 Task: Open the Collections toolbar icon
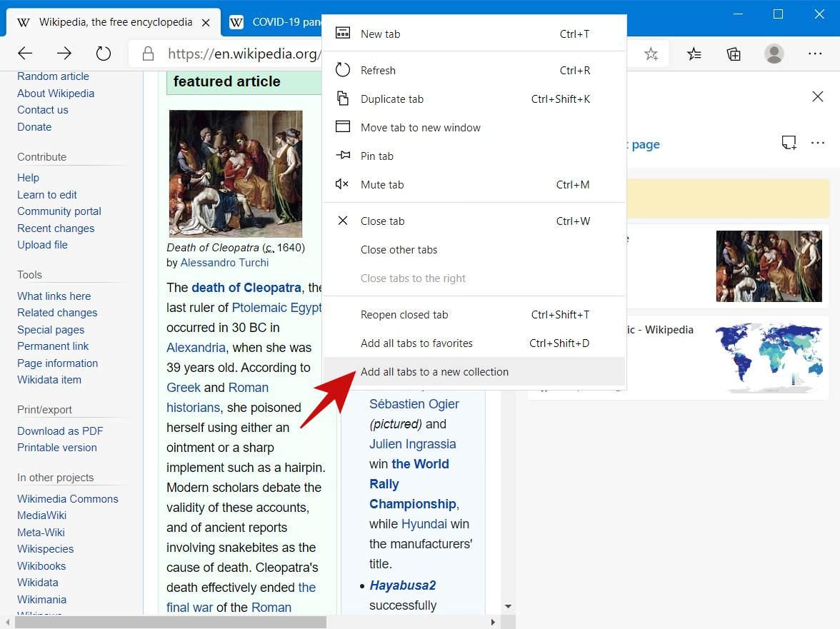734,54
